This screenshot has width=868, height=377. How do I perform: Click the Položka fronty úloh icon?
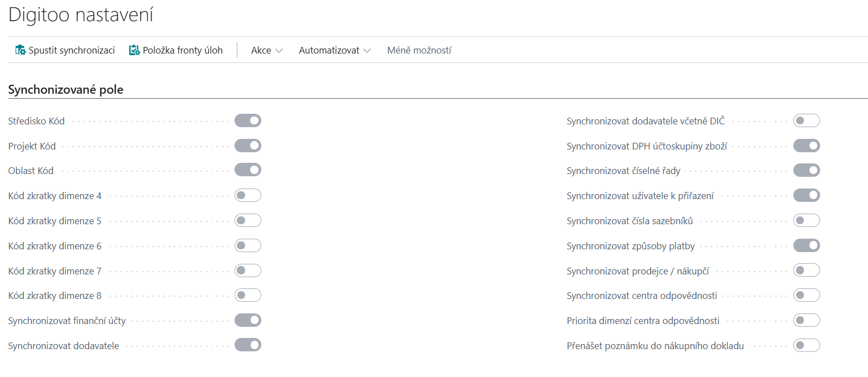(x=134, y=50)
